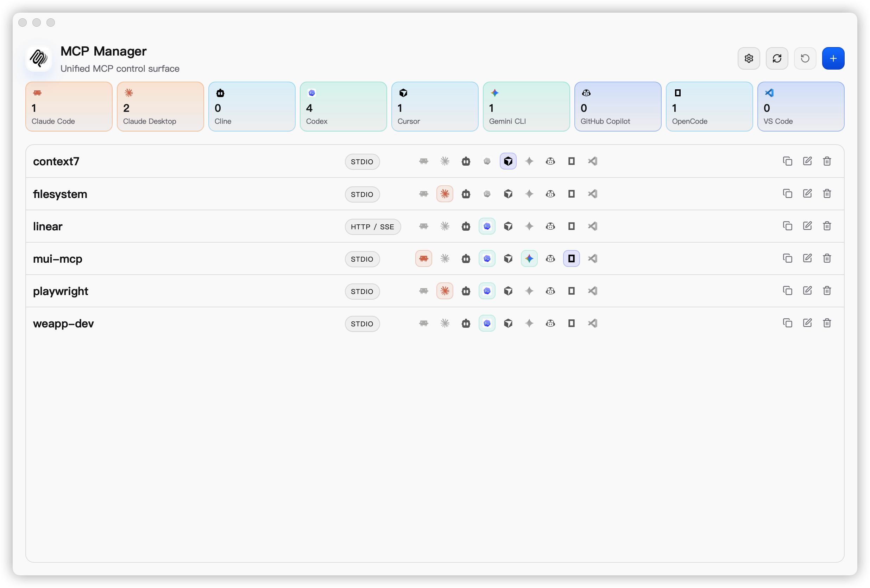This screenshot has width=870, height=588.
Task: Disable Claude Desktop for filesystem server
Action: pyautogui.click(x=445, y=194)
